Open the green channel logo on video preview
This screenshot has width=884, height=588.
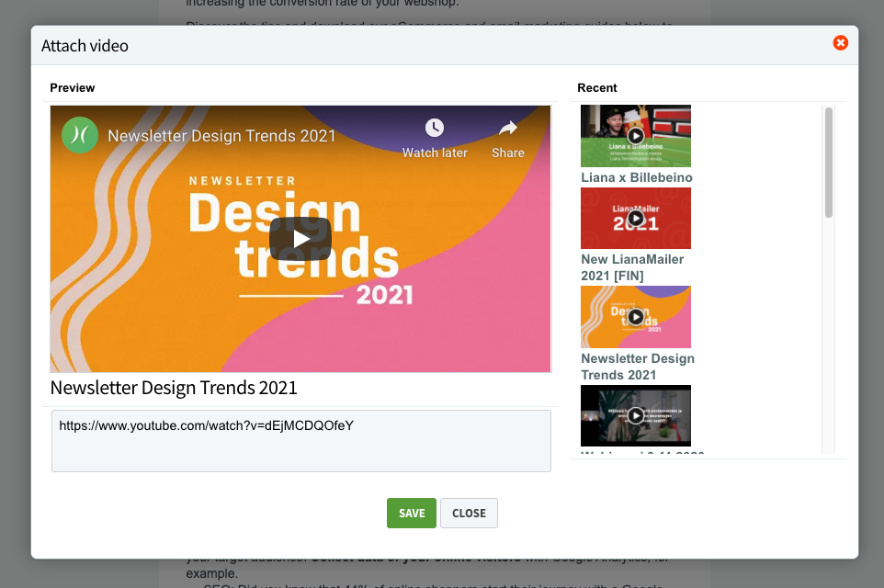(x=80, y=135)
